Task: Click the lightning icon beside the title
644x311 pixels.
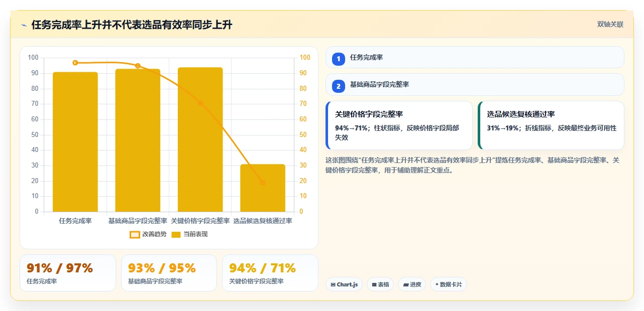Action: click(x=24, y=25)
